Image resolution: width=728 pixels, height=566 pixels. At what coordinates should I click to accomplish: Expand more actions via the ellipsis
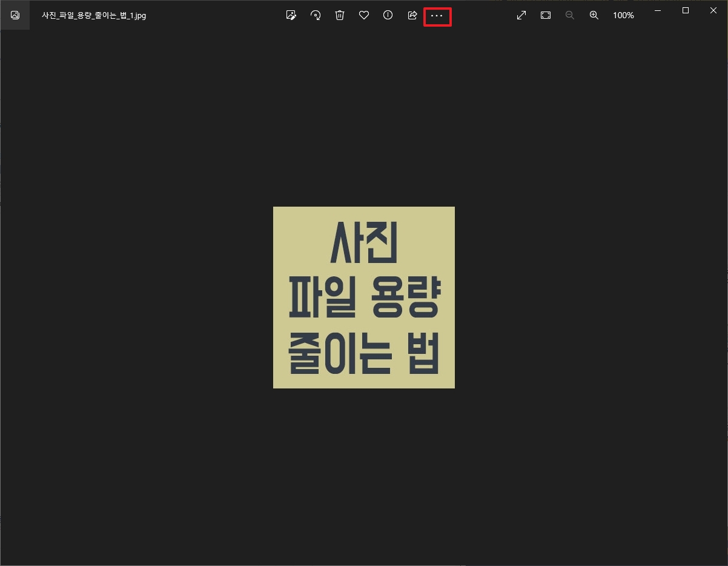coord(437,16)
